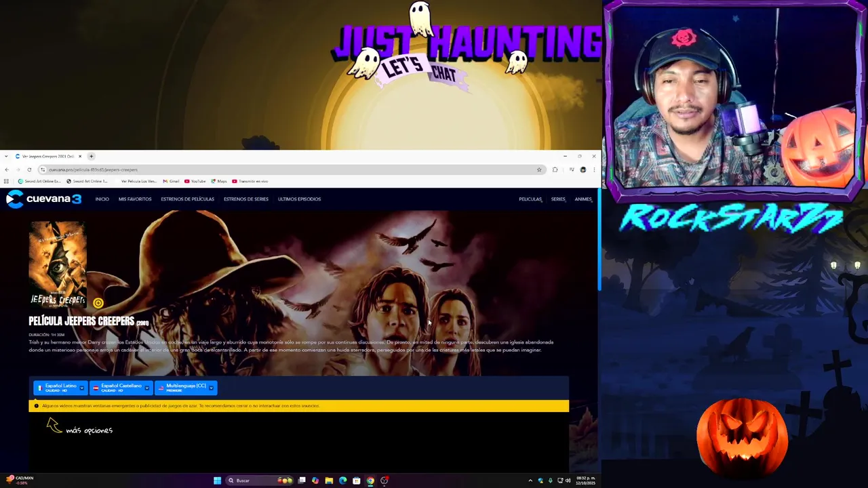Close the Ver Jeepers Creepers tab

(80, 157)
